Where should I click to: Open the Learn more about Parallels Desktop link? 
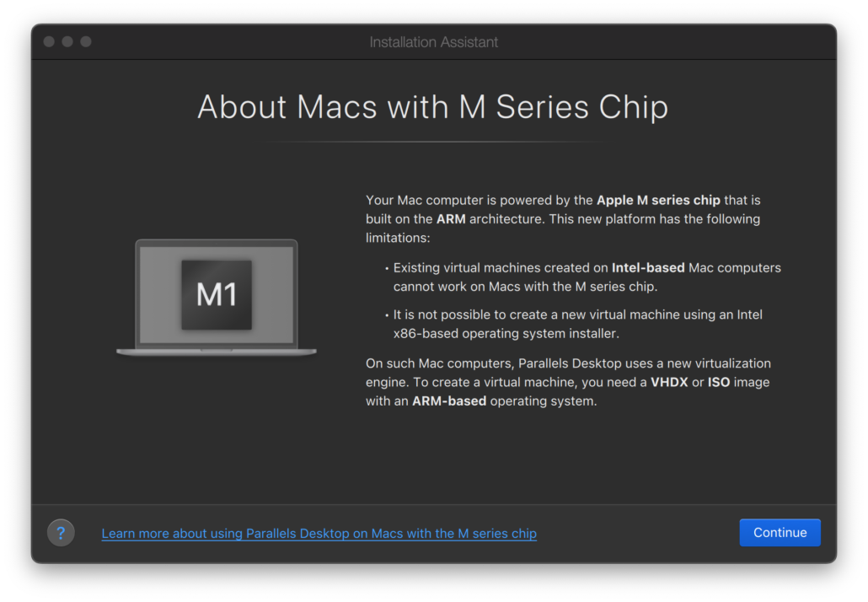319,534
